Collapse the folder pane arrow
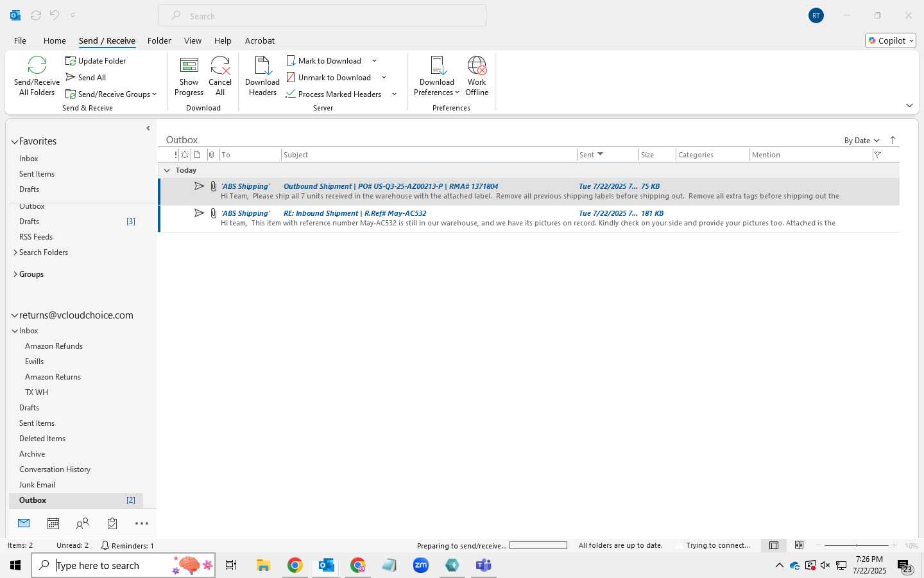 point(148,128)
